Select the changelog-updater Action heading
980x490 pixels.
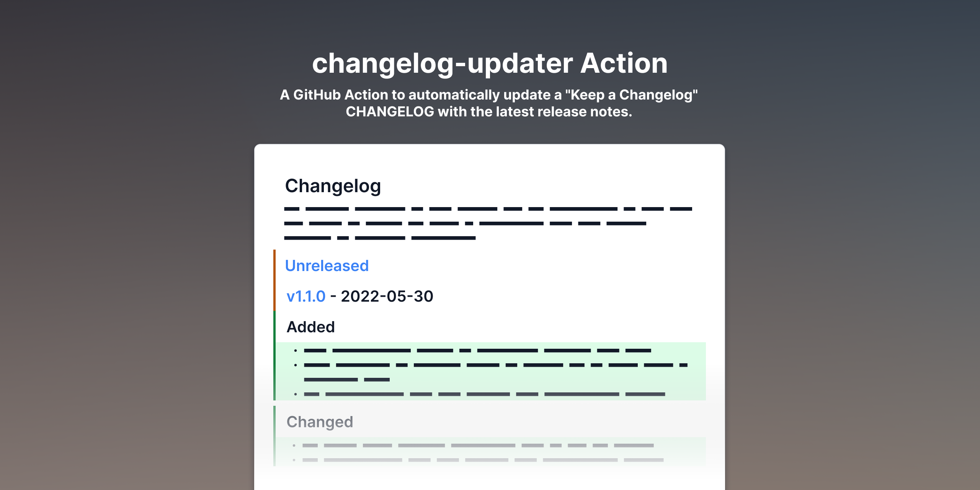(x=490, y=62)
